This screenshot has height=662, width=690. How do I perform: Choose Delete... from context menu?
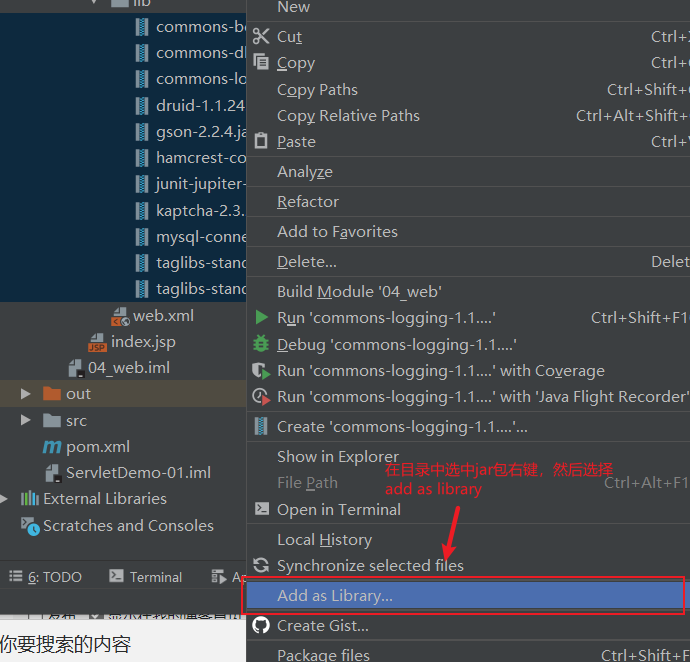(307, 262)
